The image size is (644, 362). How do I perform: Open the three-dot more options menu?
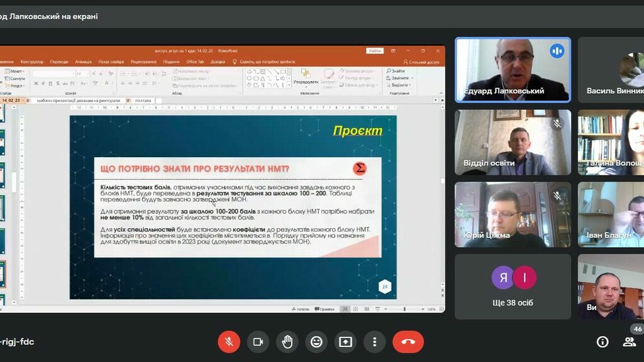pyautogui.click(x=374, y=342)
